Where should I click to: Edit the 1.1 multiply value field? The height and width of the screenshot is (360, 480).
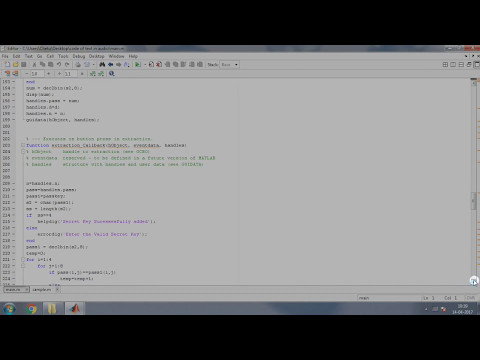(x=71, y=74)
